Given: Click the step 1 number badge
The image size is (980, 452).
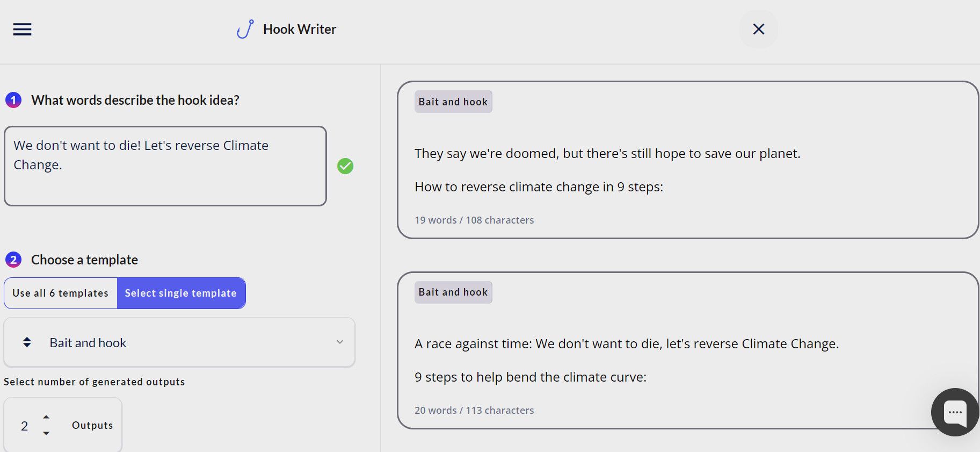Looking at the screenshot, I should pyautogui.click(x=13, y=100).
